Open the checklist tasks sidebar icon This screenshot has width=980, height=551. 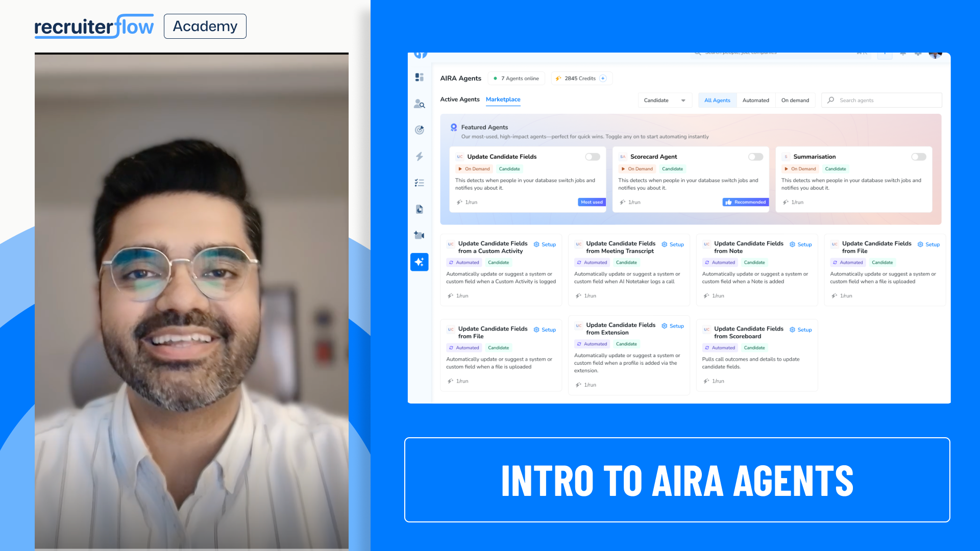419,183
